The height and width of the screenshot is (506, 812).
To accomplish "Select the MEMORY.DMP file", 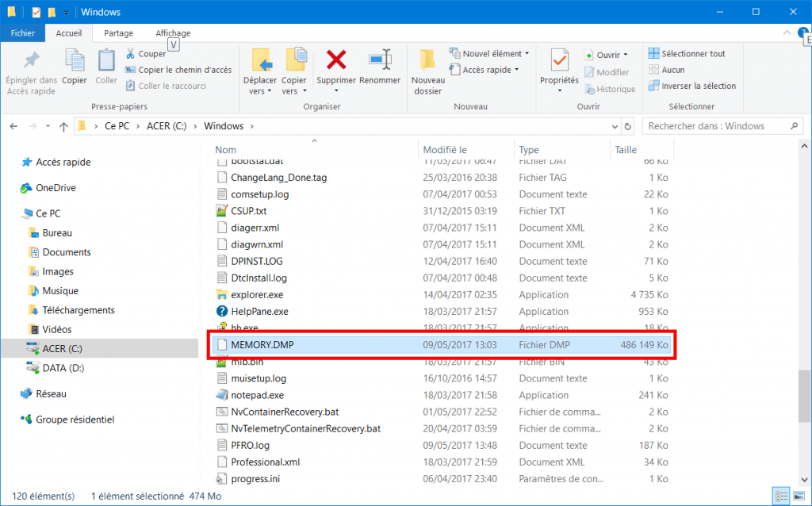I will click(x=442, y=345).
